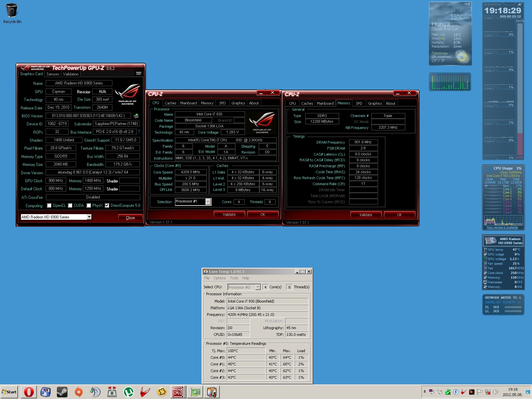Toggle the OpenCL checkbox

coord(49,205)
